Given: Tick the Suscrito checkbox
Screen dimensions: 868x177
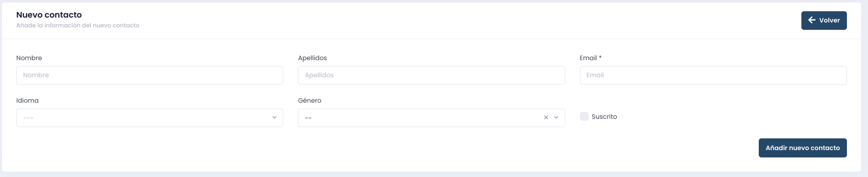Looking at the screenshot, I should point(584,116).
